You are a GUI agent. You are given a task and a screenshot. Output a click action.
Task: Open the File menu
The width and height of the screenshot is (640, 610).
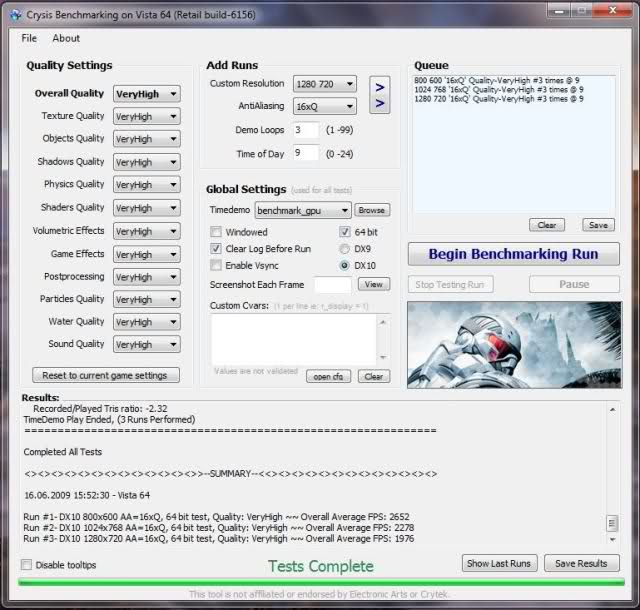(x=29, y=38)
